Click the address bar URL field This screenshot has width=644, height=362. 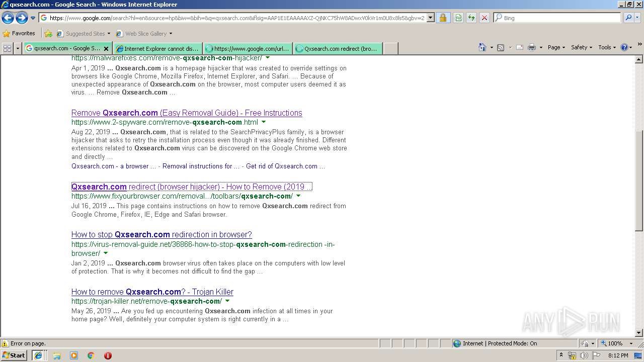pos(232,18)
